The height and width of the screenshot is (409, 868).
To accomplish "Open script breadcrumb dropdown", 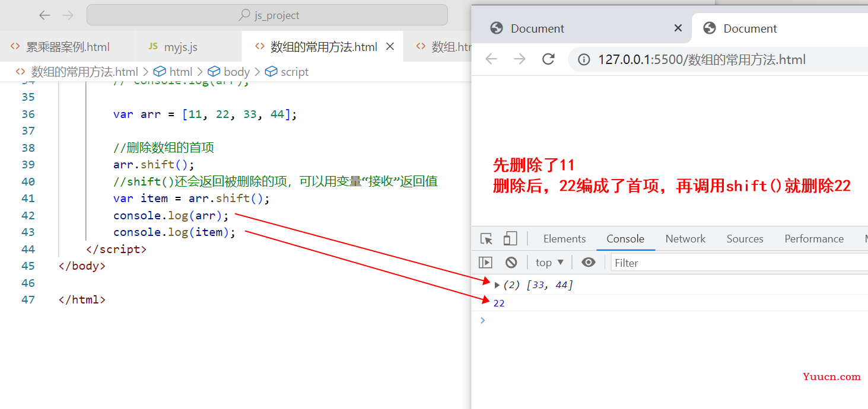I will [287, 72].
